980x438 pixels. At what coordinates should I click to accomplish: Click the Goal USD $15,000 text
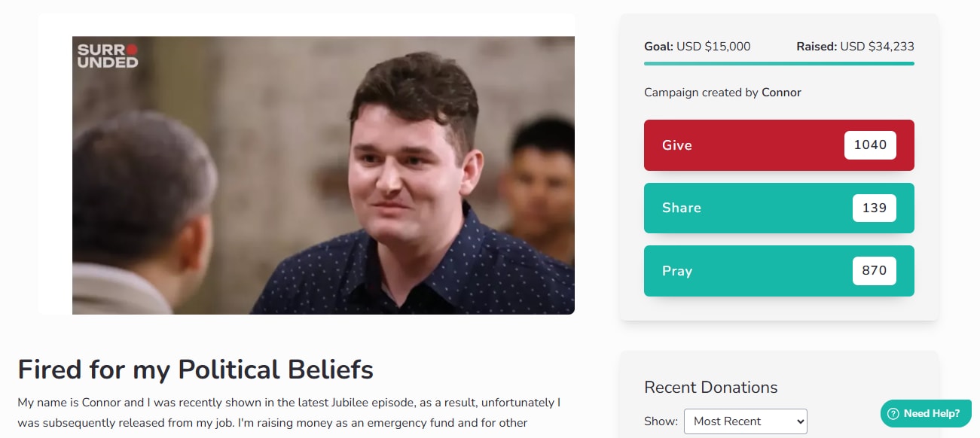(698, 46)
